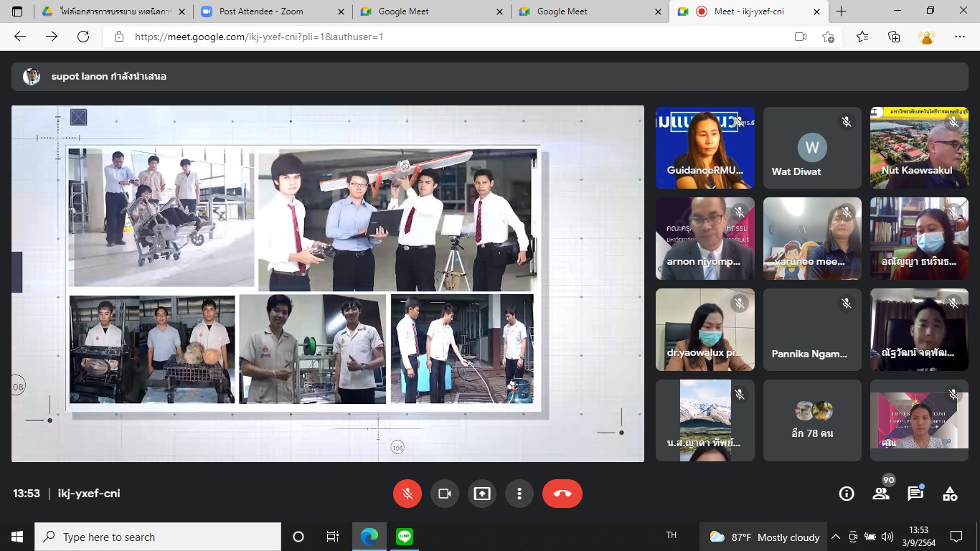Launch LINE from the taskbar
Image resolution: width=980 pixels, height=551 pixels.
(x=405, y=537)
